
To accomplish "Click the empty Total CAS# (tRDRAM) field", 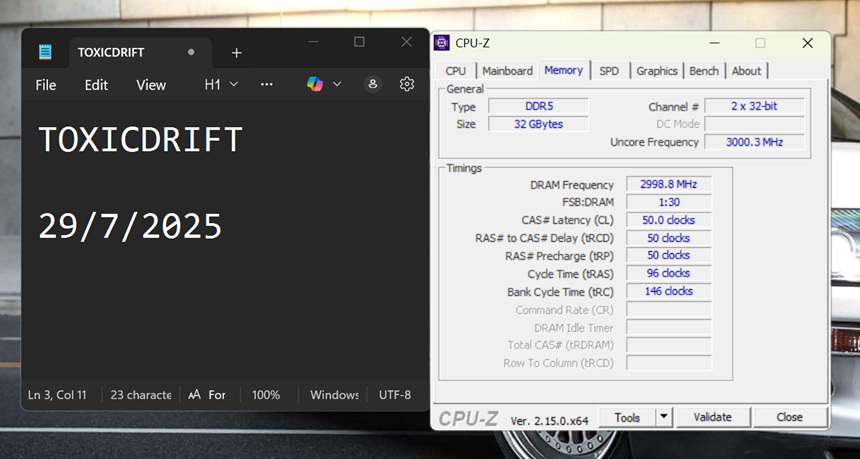I will tap(669, 345).
